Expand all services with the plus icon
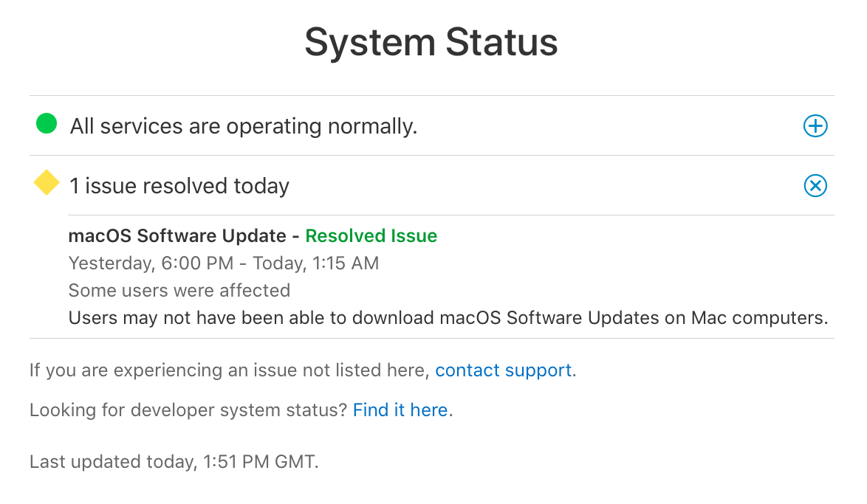 pos(815,126)
